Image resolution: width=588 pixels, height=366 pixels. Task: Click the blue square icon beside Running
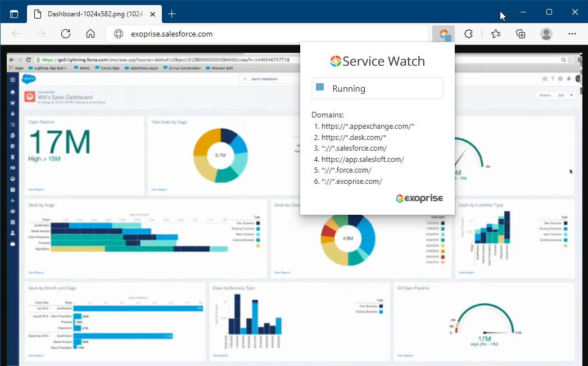click(320, 87)
